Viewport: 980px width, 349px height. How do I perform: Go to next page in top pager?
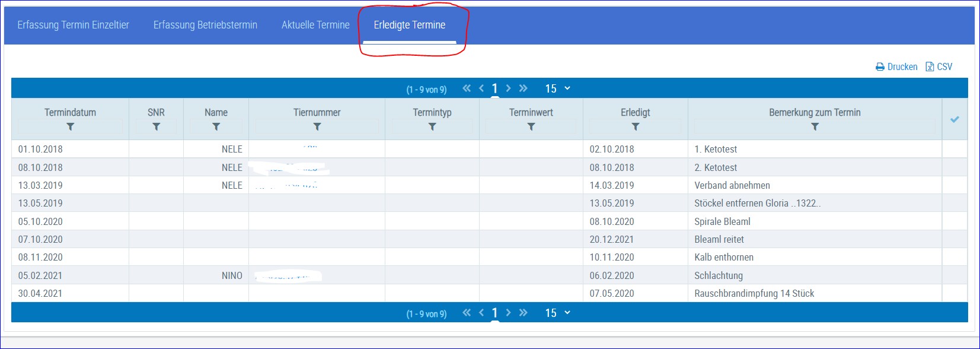508,88
